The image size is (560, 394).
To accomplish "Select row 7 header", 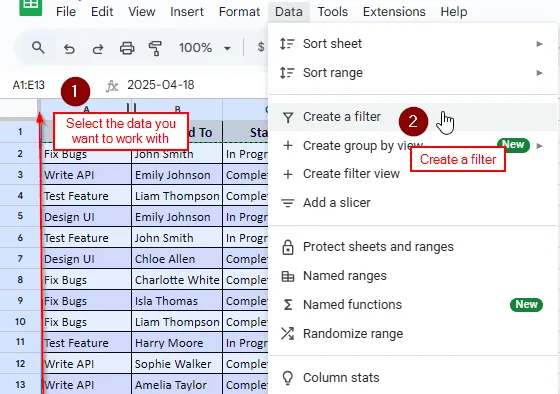I will click(20, 259).
